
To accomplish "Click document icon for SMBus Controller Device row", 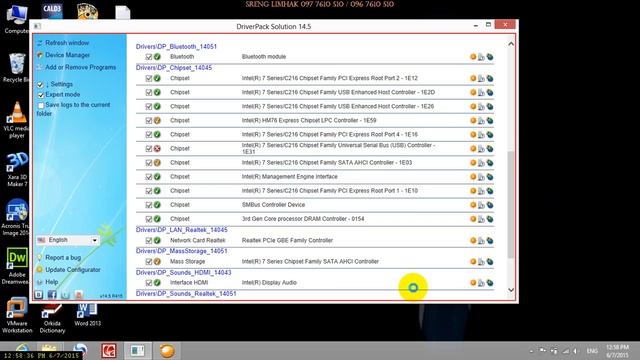I will [x=482, y=205].
